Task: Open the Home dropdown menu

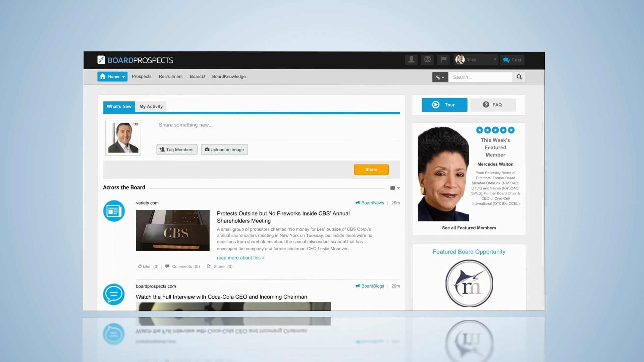Action: pyautogui.click(x=112, y=76)
